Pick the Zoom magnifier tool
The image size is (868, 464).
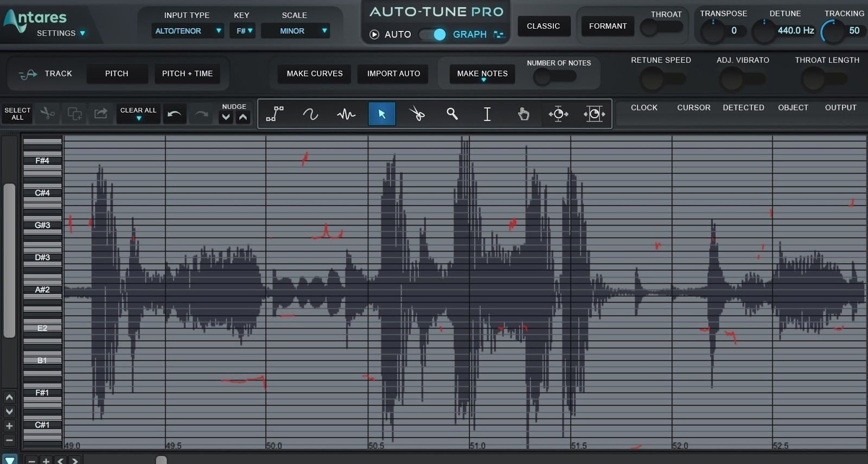pos(452,114)
